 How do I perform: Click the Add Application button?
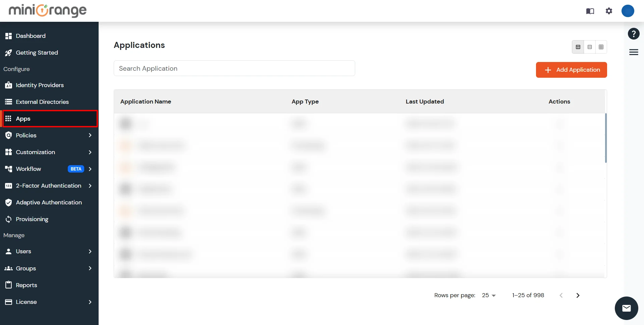[571, 70]
